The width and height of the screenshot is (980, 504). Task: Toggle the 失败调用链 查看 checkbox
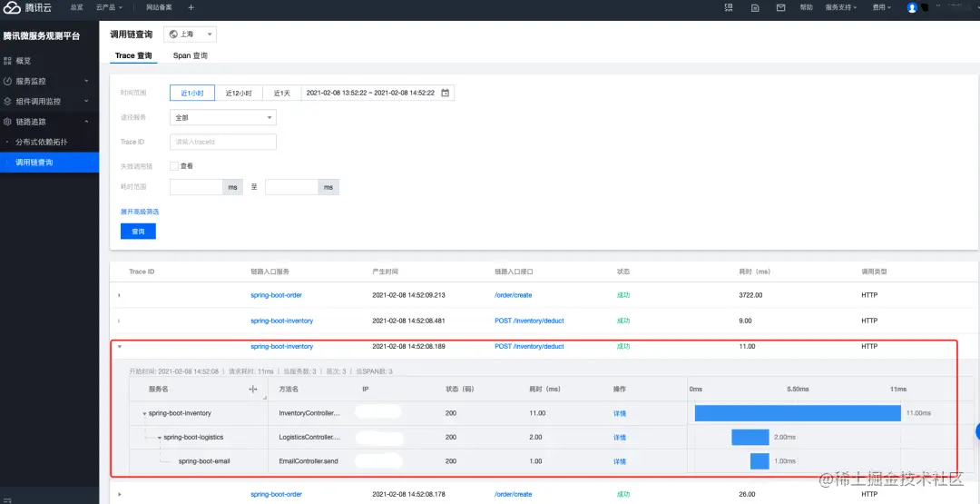[173, 165]
